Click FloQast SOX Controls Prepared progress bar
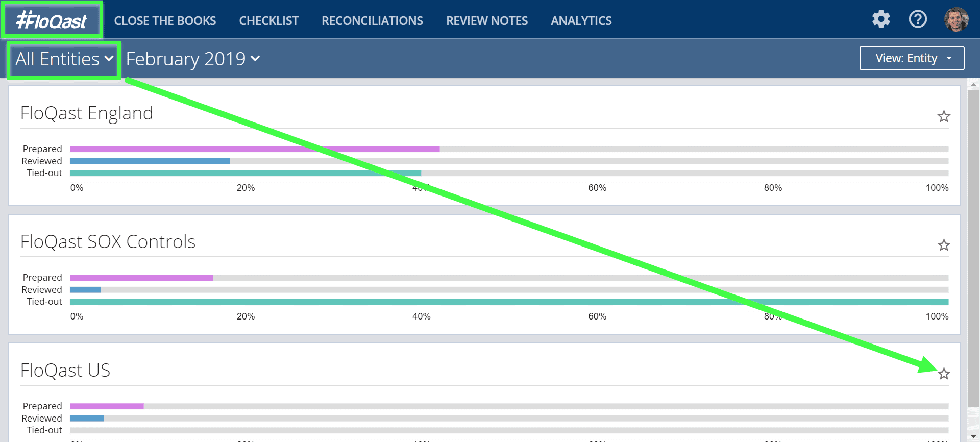The height and width of the screenshot is (442, 980). pyautogui.click(x=509, y=278)
